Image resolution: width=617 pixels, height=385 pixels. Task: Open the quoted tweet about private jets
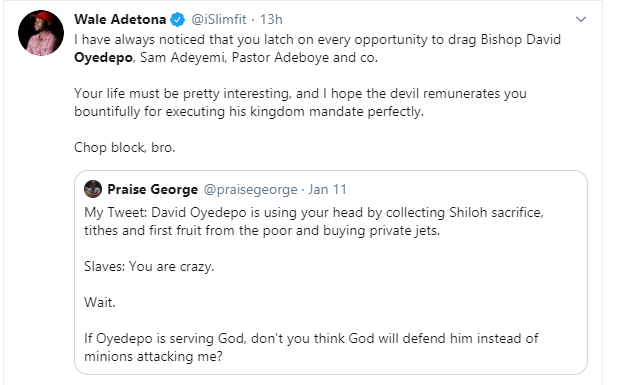[x=331, y=272]
